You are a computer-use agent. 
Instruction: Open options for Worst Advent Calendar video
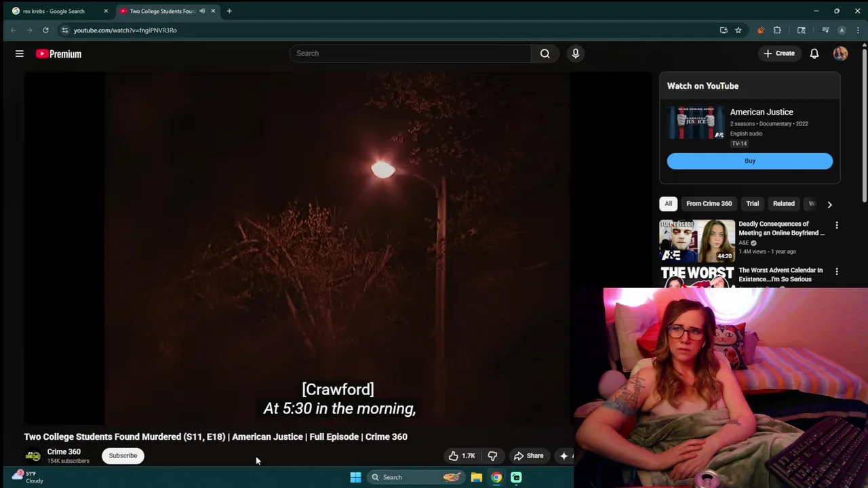coord(836,272)
